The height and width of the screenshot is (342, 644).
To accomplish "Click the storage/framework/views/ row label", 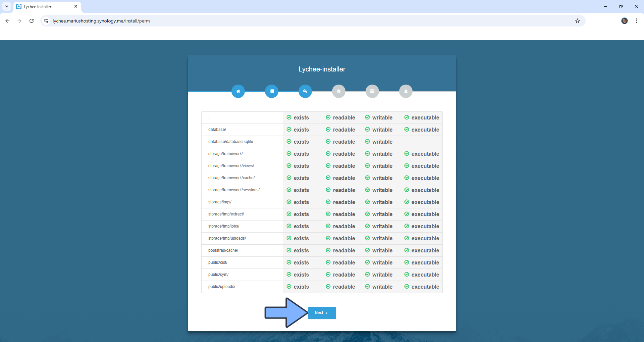I will [231, 166].
